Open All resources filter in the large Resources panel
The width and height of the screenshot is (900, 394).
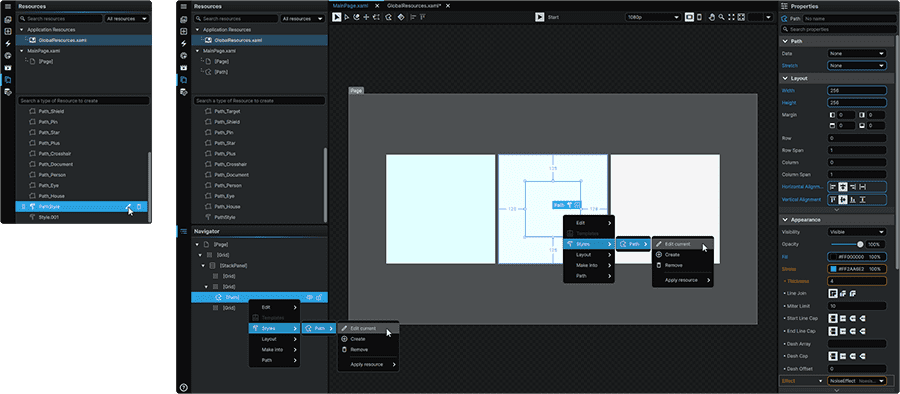coord(302,18)
